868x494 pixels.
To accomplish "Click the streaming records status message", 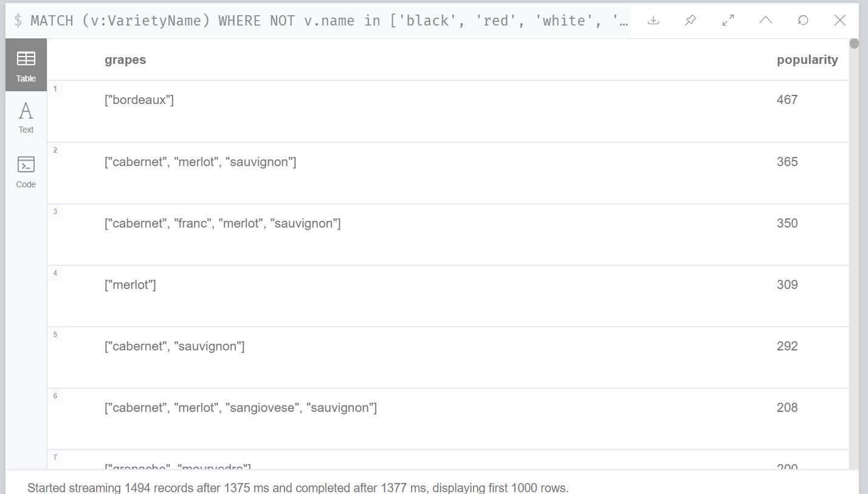I will click(x=298, y=488).
